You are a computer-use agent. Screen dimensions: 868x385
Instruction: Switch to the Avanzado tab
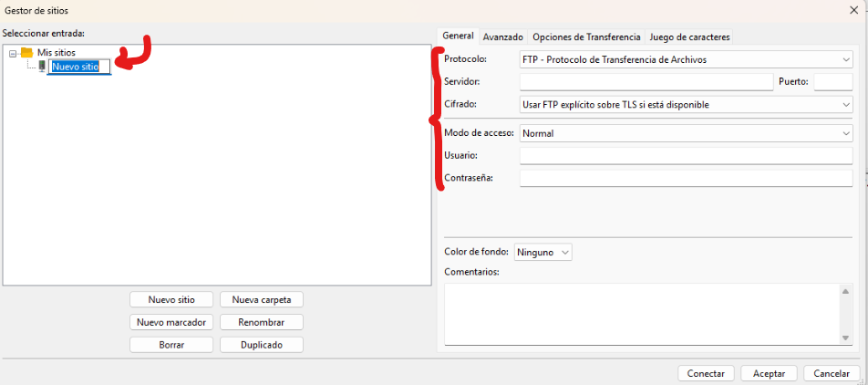[x=502, y=37]
